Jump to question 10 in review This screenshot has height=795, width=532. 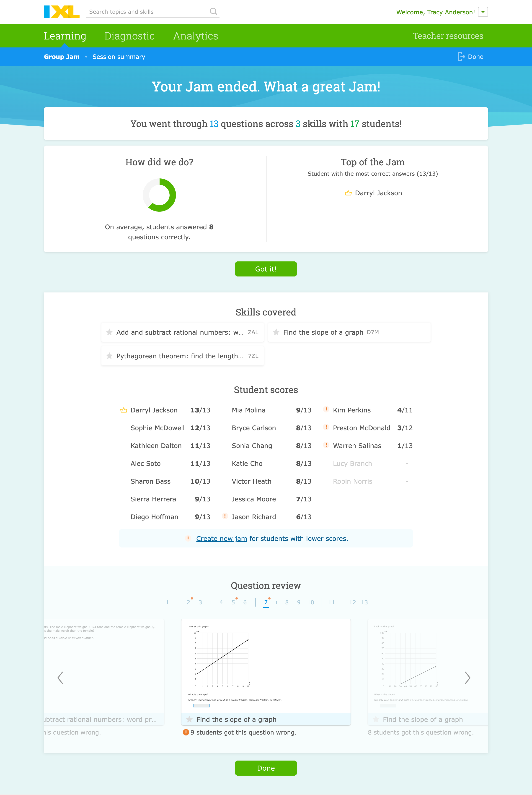pyautogui.click(x=310, y=602)
